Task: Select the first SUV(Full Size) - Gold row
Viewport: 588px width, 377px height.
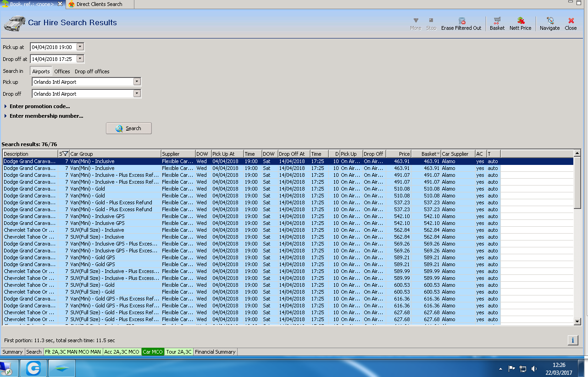Action: 288,285
